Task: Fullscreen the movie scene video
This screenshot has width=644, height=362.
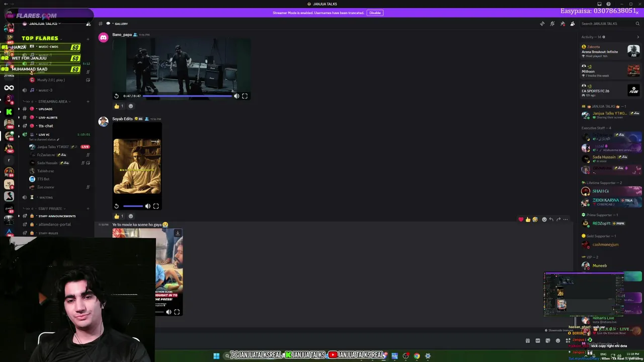Action: point(177,312)
